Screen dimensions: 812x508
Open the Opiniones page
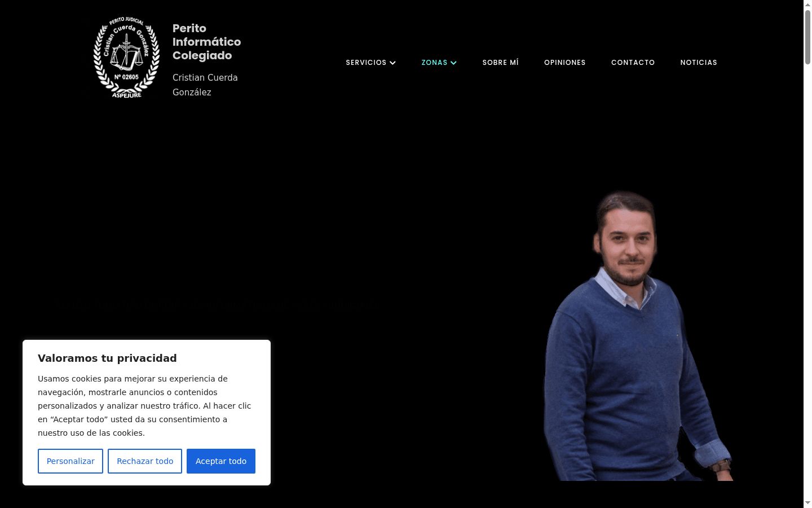tap(565, 63)
